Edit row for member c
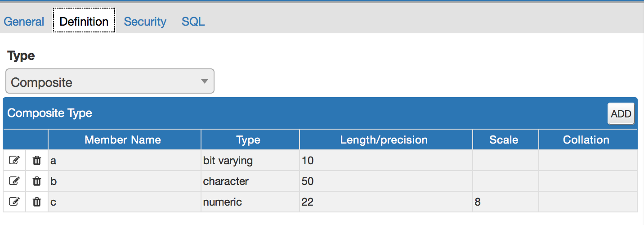Image resolution: width=644 pixels, height=225 pixels. click(x=14, y=202)
